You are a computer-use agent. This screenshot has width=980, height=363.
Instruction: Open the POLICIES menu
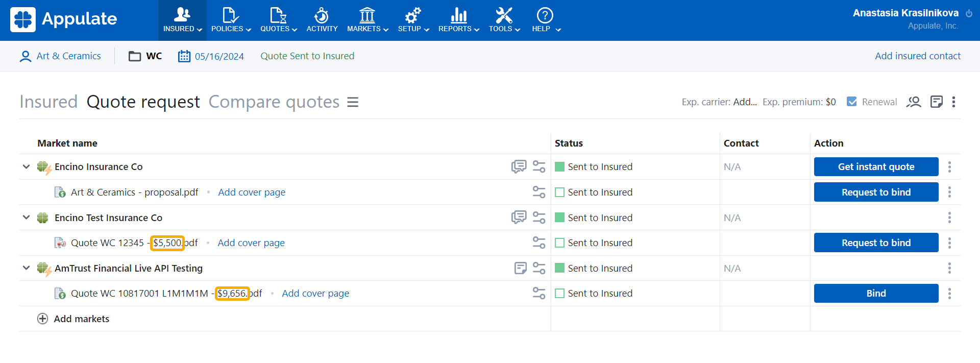pyautogui.click(x=231, y=20)
